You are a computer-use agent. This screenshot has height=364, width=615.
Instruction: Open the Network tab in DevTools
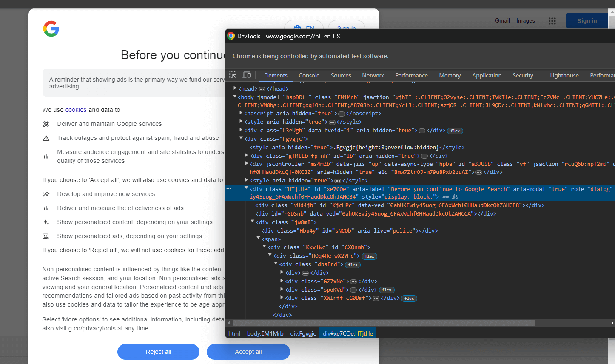(373, 75)
